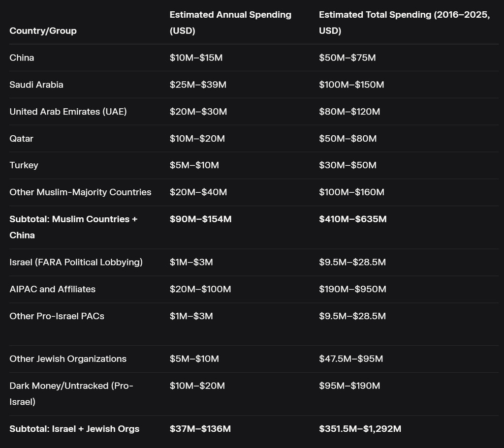The height and width of the screenshot is (448, 504).
Task: Click the Turkey row label
Action: [24, 165]
